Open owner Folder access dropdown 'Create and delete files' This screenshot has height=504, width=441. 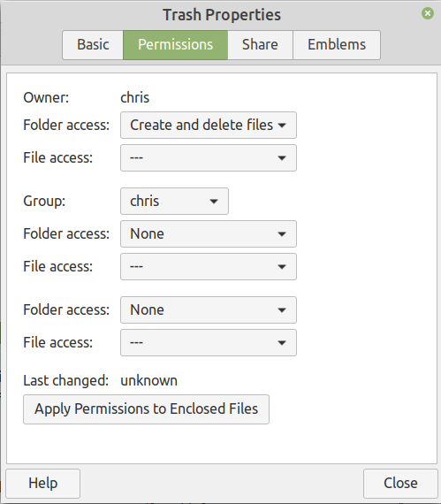pyautogui.click(x=209, y=125)
